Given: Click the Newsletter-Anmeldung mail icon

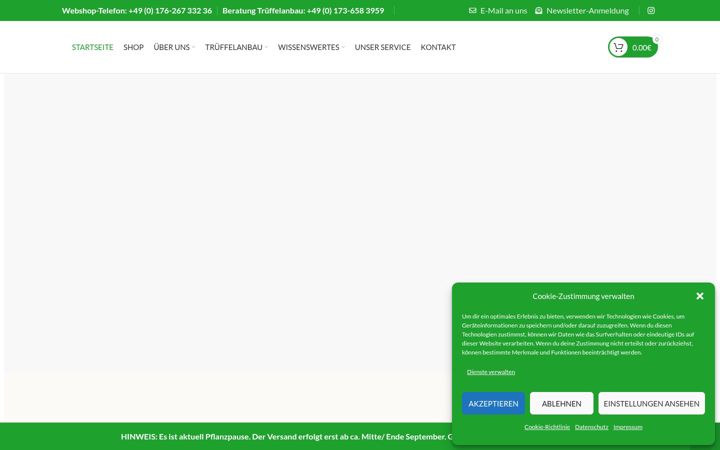Looking at the screenshot, I should (539, 11).
